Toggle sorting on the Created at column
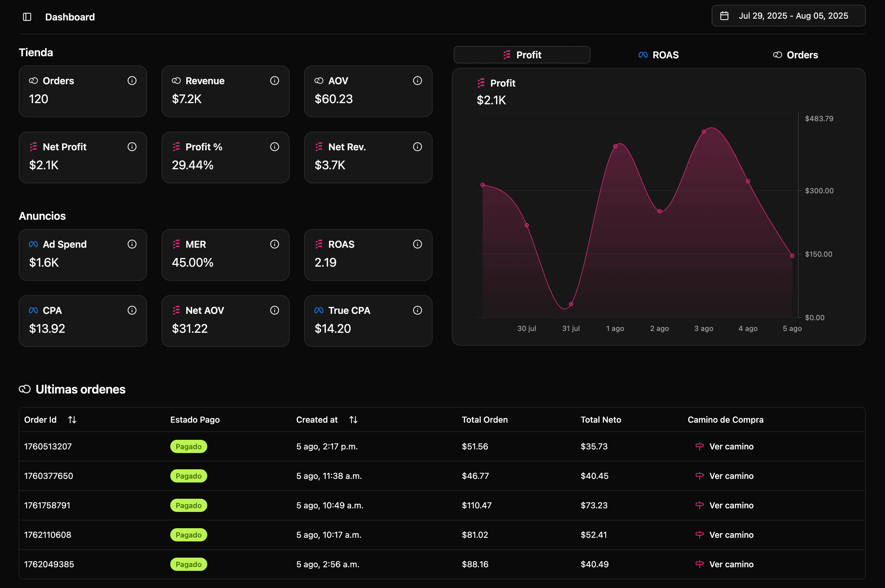 tap(353, 420)
